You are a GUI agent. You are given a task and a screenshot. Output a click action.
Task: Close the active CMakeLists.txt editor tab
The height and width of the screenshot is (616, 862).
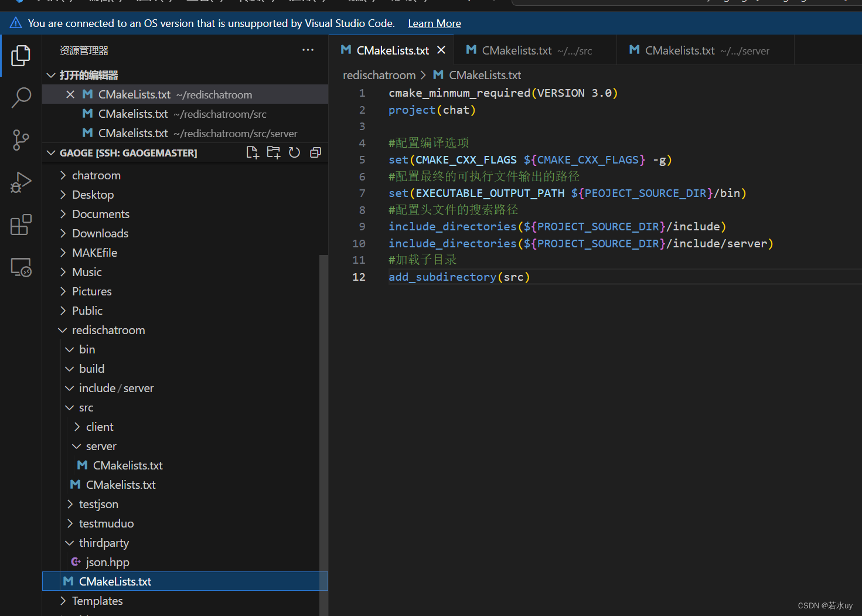point(441,50)
